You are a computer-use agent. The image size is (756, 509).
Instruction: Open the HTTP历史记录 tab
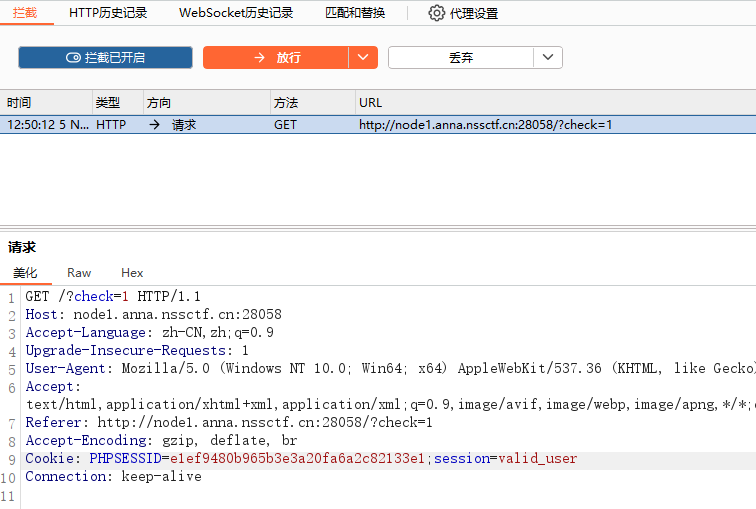coord(108,13)
